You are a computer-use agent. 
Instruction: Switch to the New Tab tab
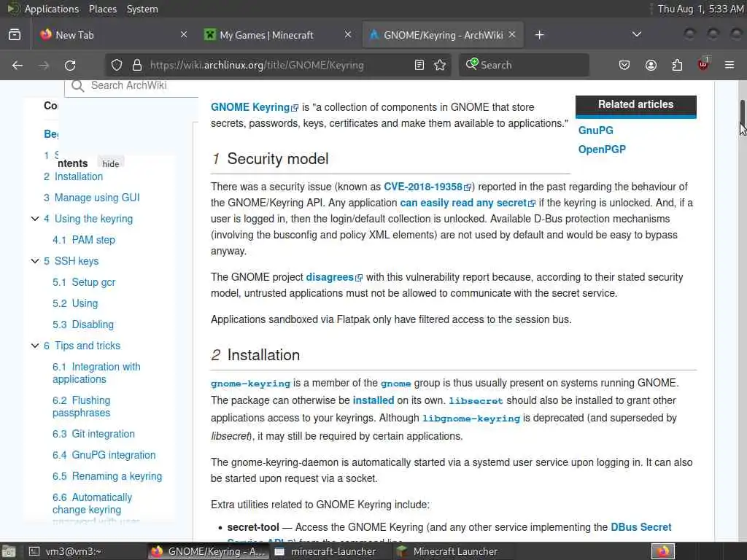pyautogui.click(x=113, y=35)
